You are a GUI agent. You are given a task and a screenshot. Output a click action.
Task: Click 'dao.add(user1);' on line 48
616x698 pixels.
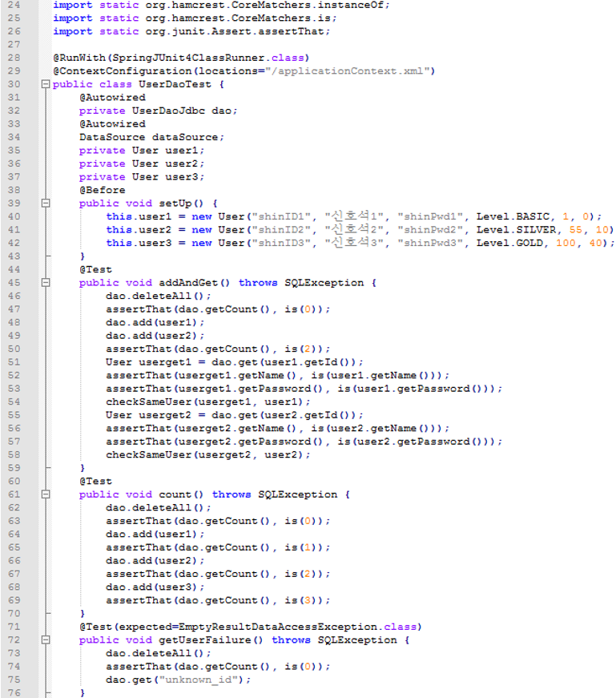[155, 323]
